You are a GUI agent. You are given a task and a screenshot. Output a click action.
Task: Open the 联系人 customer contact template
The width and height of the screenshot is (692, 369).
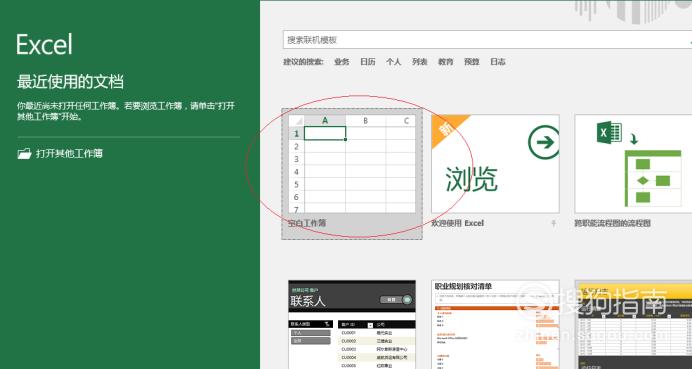pos(352,324)
